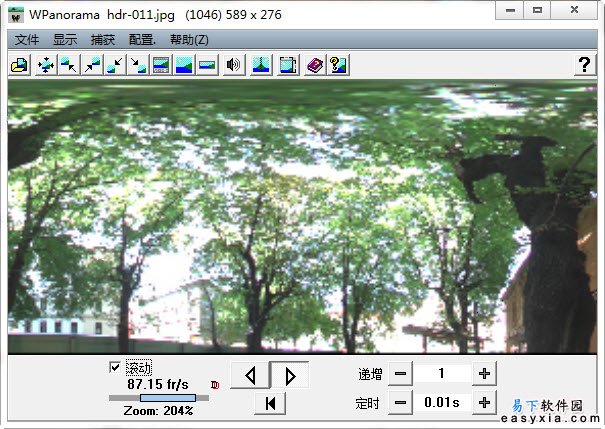Click the four-arrow fit image icon
This screenshot has width=605, height=429.
[x=45, y=66]
